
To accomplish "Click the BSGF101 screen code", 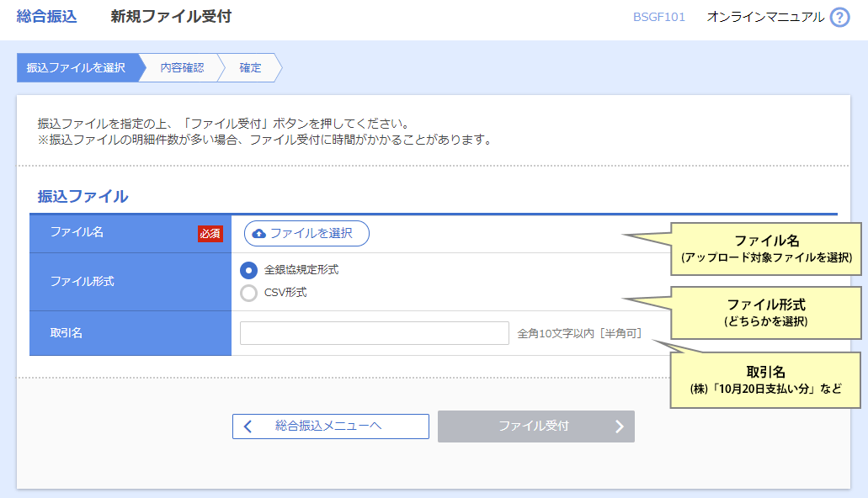I will [x=658, y=17].
